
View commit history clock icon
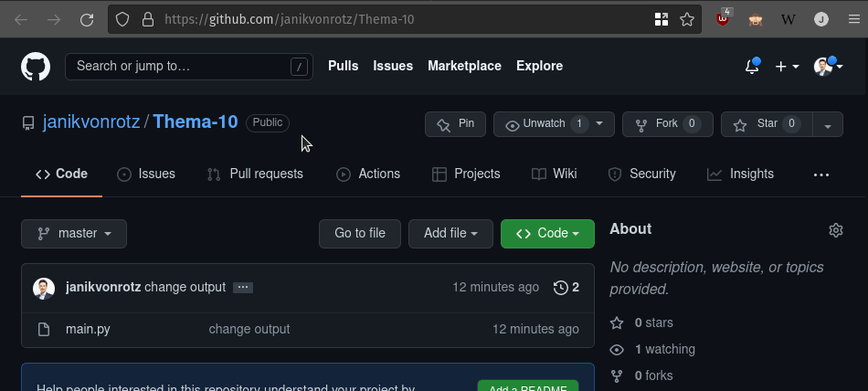coord(561,288)
